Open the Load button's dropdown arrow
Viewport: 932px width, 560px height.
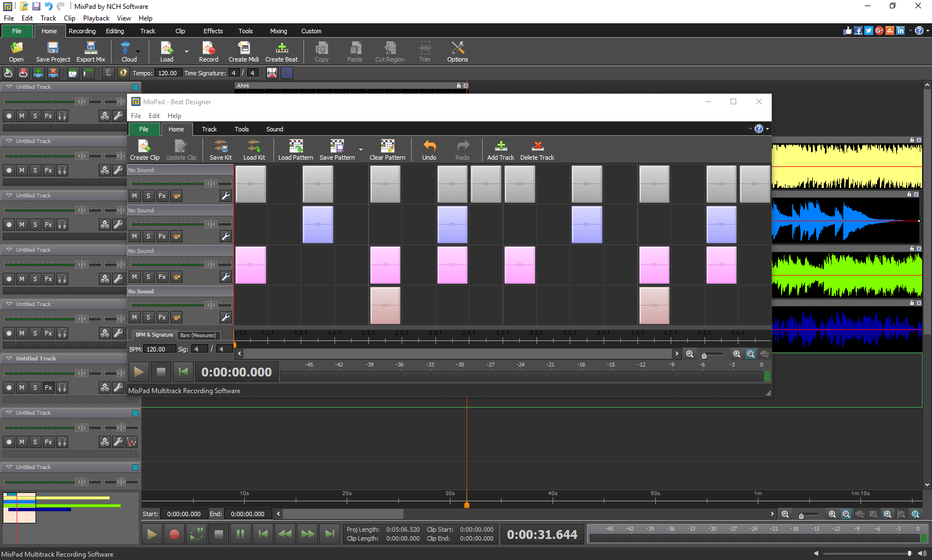(x=186, y=51)
